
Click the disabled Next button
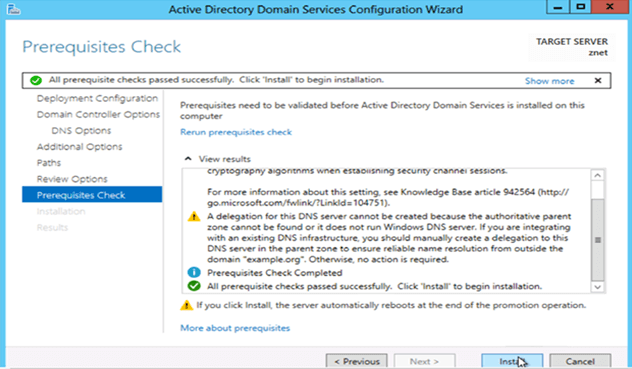pos(424,361)
